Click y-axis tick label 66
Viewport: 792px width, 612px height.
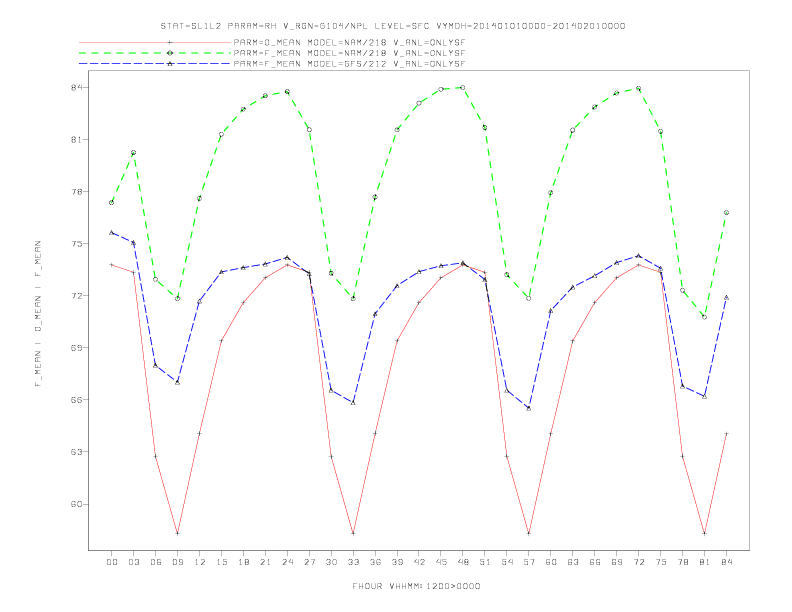coord(76,400)
